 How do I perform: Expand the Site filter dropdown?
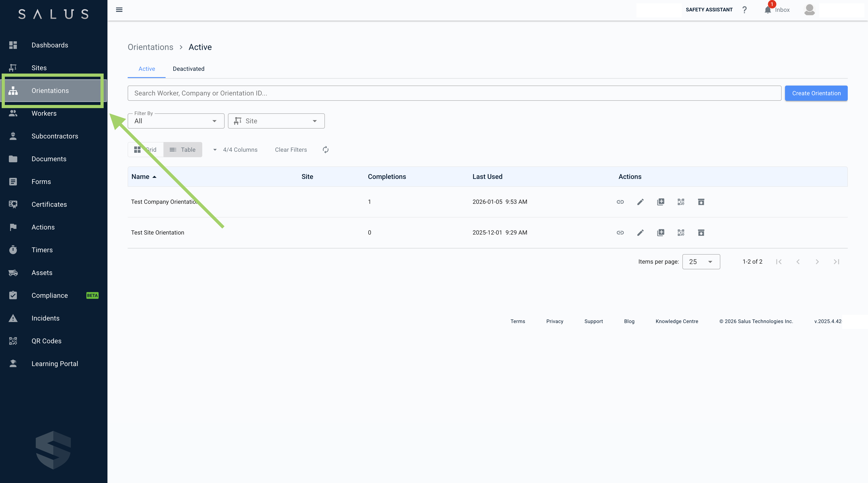276,121
